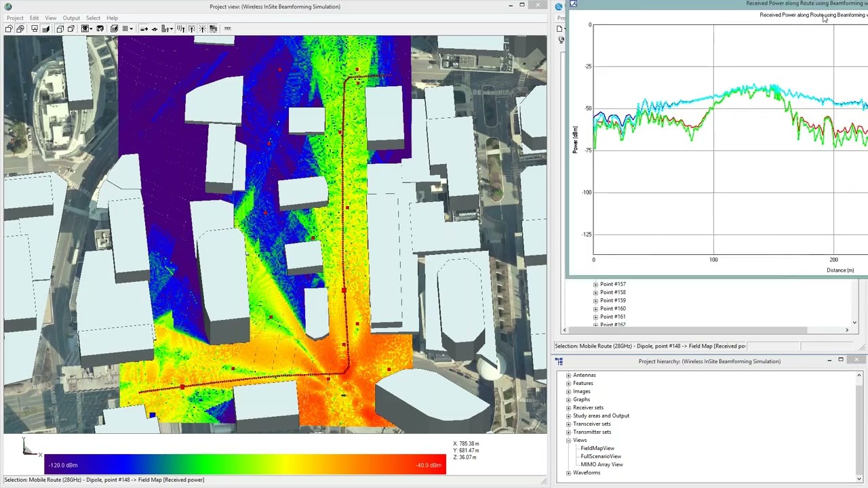Open the camera view icon's dropdown arrow
Screen dimensions: 868x488
click(x=92, y=28)
